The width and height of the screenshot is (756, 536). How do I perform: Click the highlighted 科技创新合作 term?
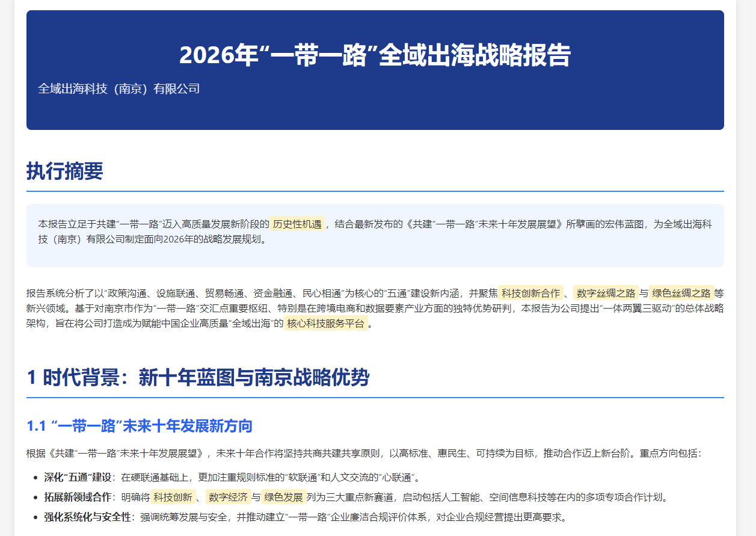(x=530, y=294)
